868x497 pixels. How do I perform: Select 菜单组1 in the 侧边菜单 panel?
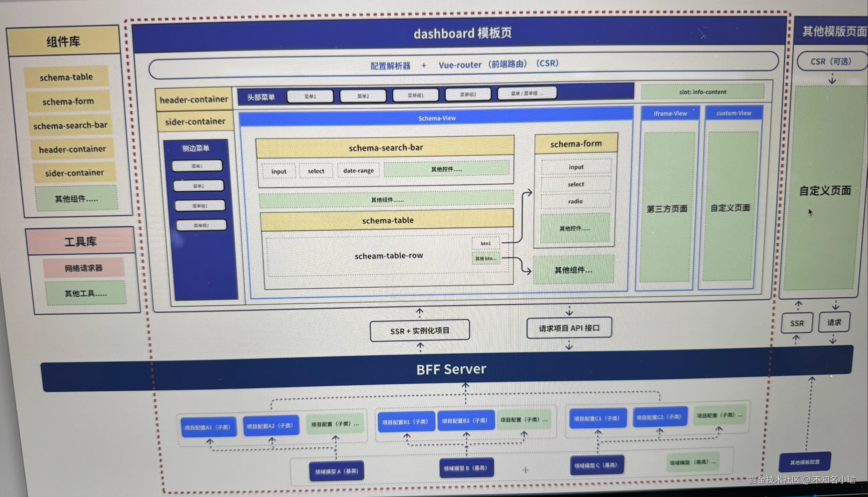pyautogui.click(x=200, y=206)
